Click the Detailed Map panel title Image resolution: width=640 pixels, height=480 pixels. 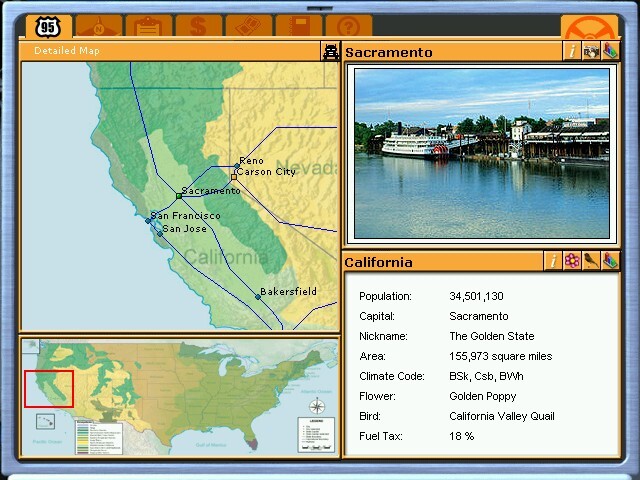tap(67, 51)
